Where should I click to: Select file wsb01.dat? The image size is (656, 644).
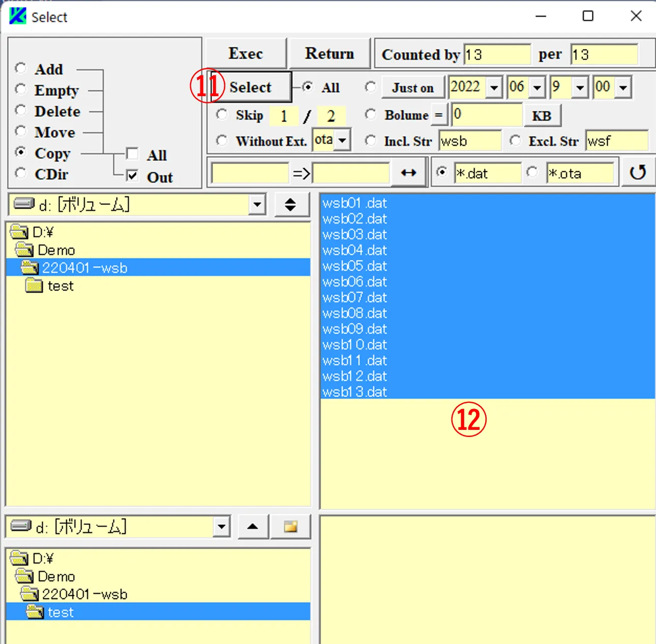tap(488, 203)
